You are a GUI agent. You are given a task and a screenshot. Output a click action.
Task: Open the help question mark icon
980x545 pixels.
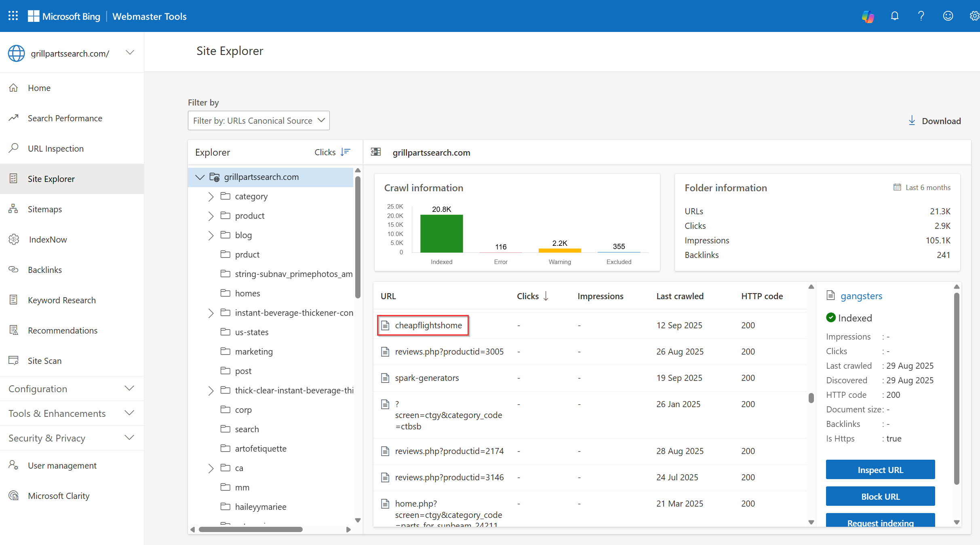point(921,16)
